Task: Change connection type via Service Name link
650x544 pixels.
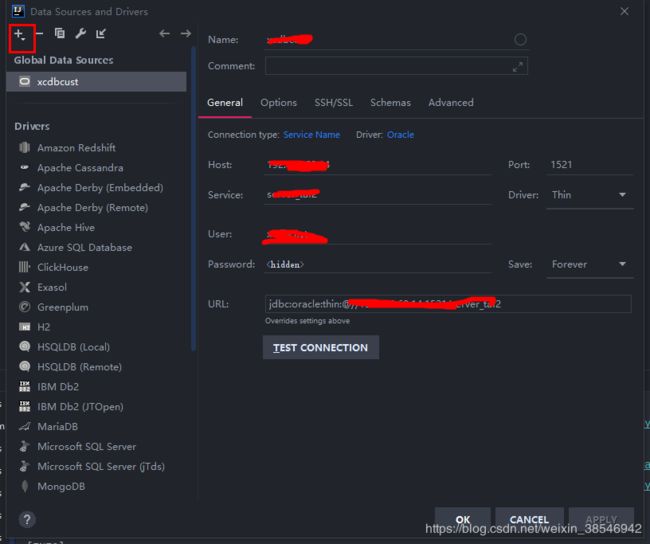Action: (312, 135)
